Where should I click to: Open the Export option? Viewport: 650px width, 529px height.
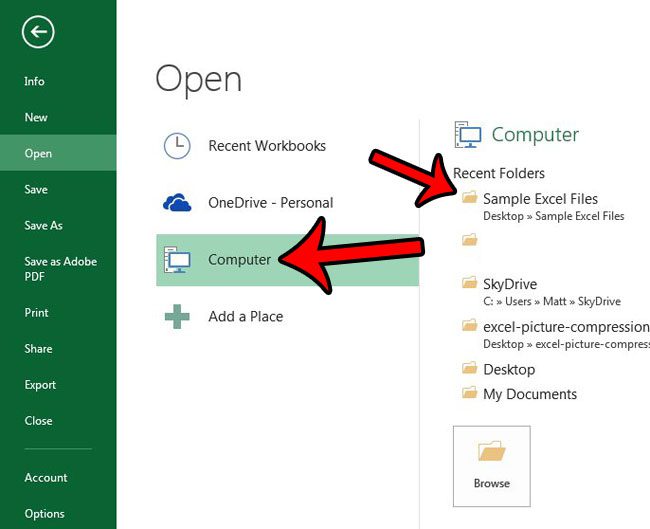pyautogui.click(x=40, y=385)
